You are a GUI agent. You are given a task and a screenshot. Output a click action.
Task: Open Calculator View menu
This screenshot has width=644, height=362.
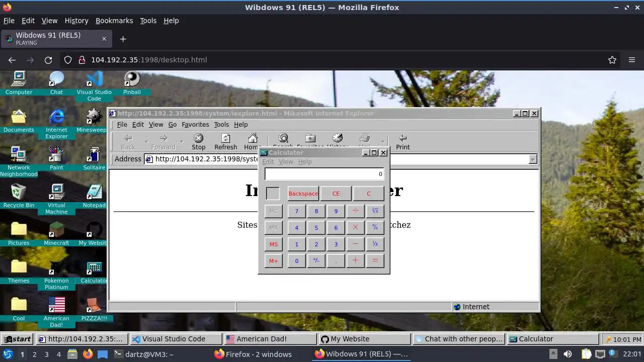(286, 162)
